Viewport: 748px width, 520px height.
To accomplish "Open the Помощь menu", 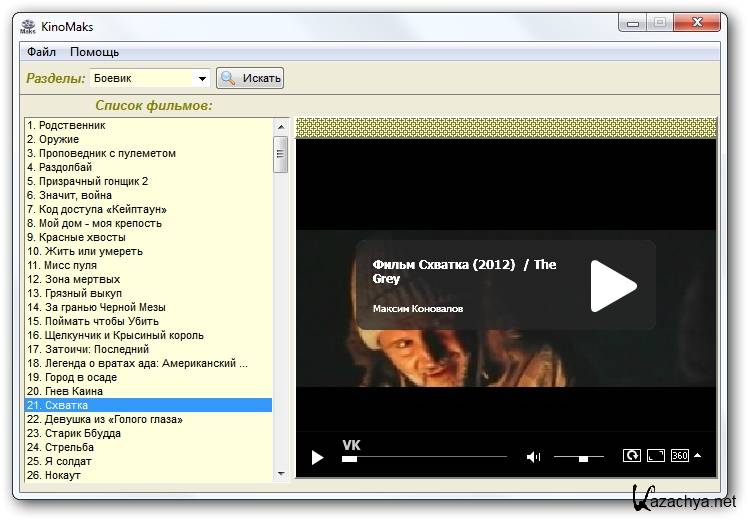I will coord(94,52).
